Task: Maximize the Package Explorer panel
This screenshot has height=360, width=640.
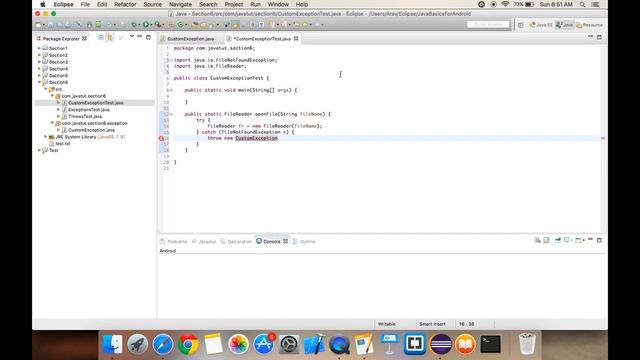Action: pyautogui.click(x=148, y=38)
